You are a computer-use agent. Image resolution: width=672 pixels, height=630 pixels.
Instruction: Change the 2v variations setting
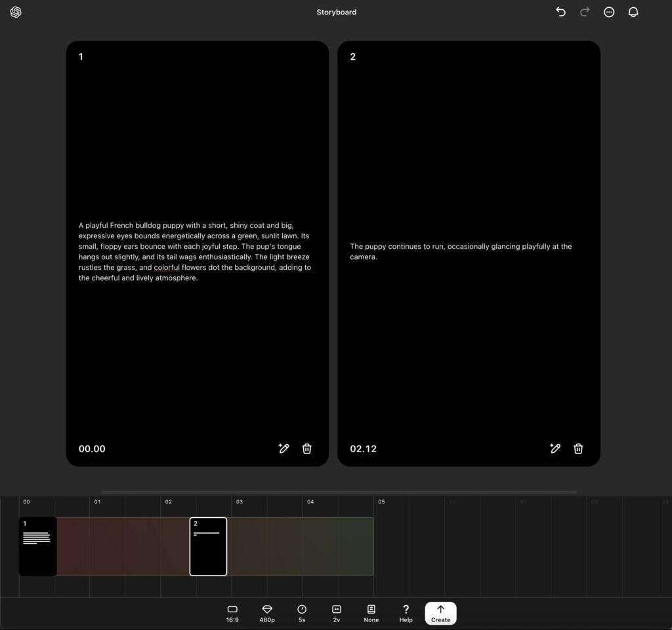(337, 614)
